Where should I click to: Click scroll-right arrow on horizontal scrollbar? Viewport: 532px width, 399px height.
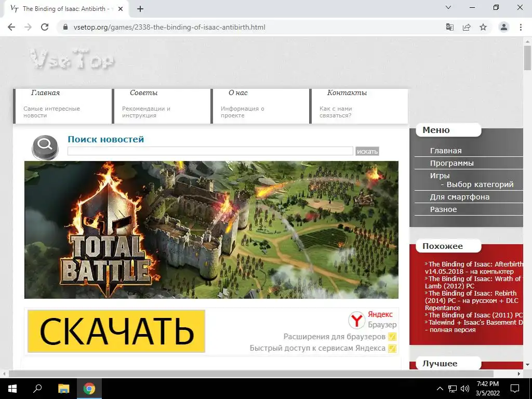click(x=519, y=374)
